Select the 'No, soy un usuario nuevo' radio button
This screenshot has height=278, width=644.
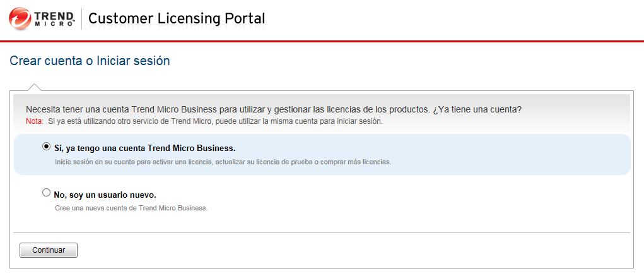click(46, 193)
